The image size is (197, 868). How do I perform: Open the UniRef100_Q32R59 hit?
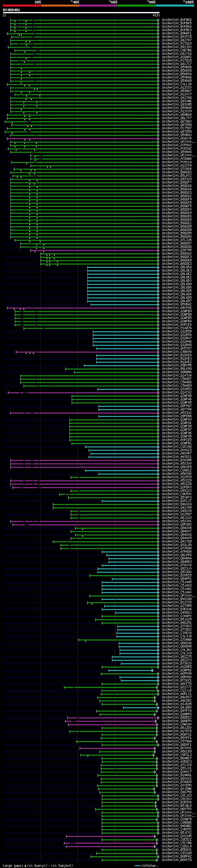coord(176,332)
